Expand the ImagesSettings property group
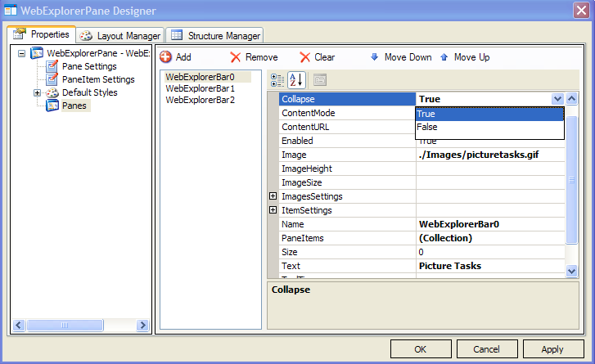The width and height of the screenshot is (595, 364). [x=273, y=196]
